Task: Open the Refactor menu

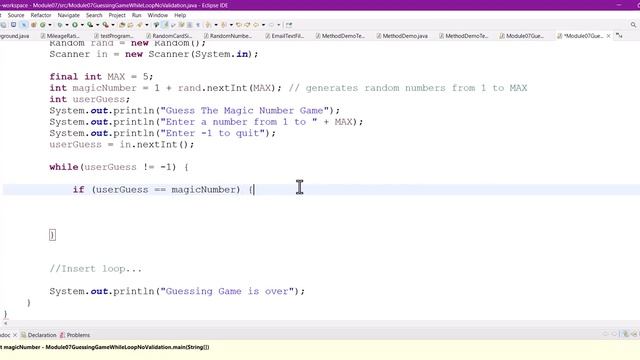Action: click(x=41, y=15)
